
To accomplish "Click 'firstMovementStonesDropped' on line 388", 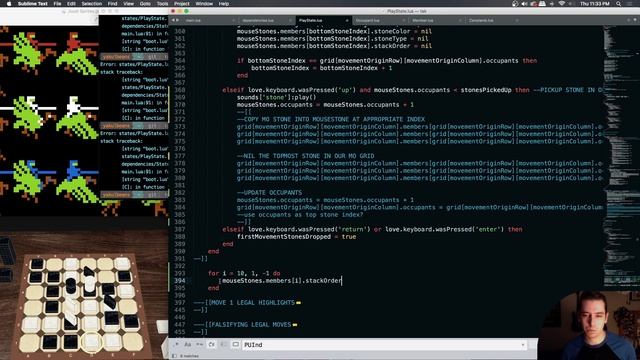I will click(x=283, y=237).
